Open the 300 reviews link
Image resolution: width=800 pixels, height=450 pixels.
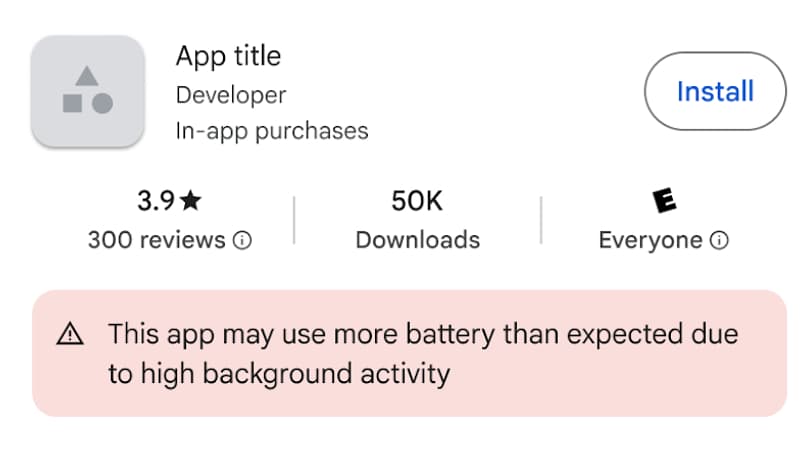[x=157, y=240]
